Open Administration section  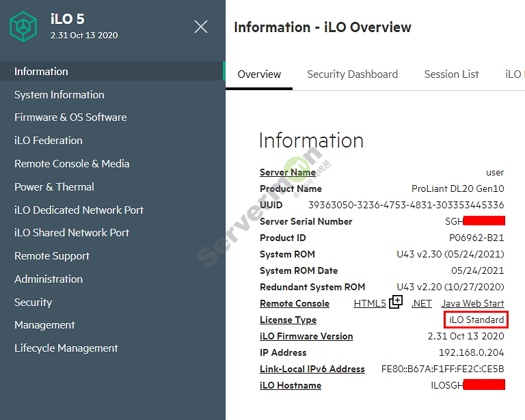tap(49, 279)
